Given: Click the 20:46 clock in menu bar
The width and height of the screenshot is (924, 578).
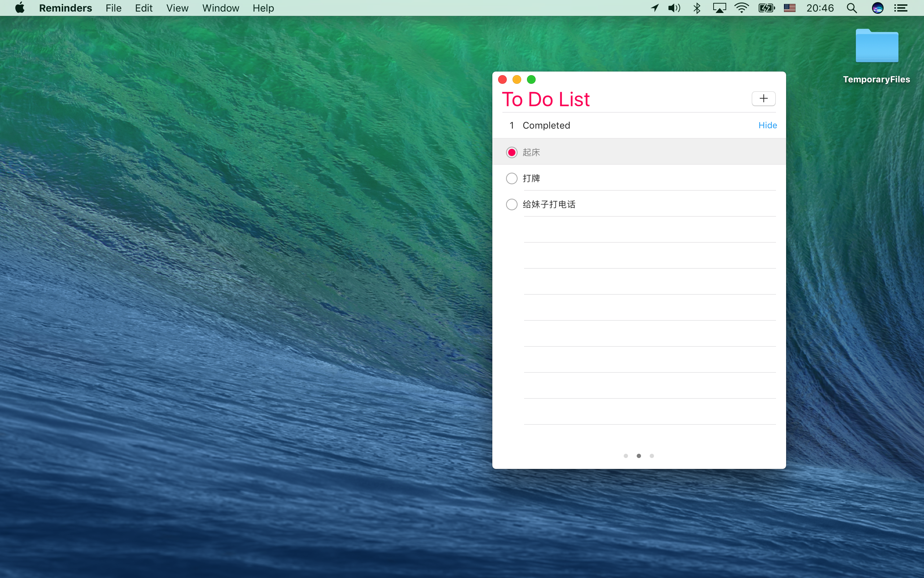Looking at the screenshot, I should coord(820,8).
